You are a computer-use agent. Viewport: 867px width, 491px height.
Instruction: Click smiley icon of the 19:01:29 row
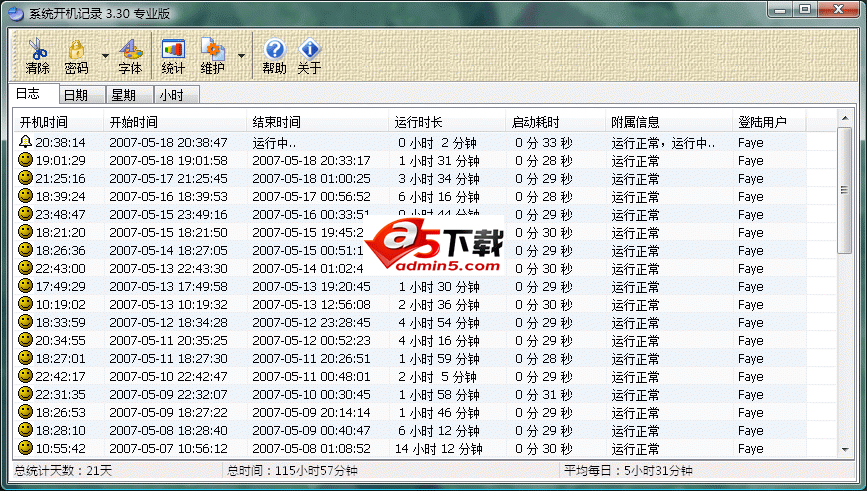(25, 160)
